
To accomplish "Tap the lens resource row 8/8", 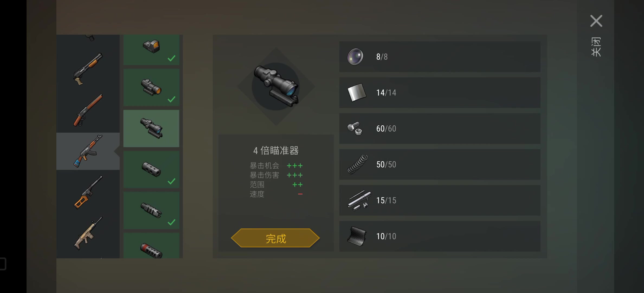I will 440,57.
